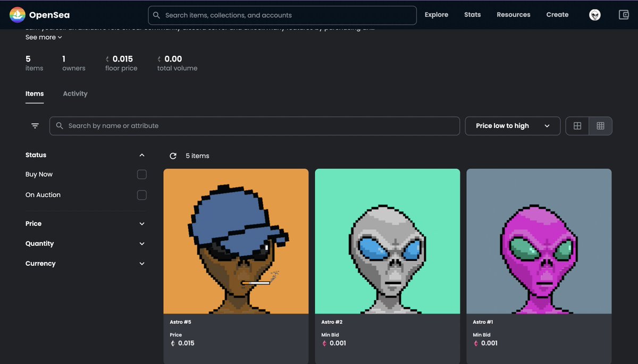Open the Astro #2 title link
638x364 pixels.
point(332,322)
